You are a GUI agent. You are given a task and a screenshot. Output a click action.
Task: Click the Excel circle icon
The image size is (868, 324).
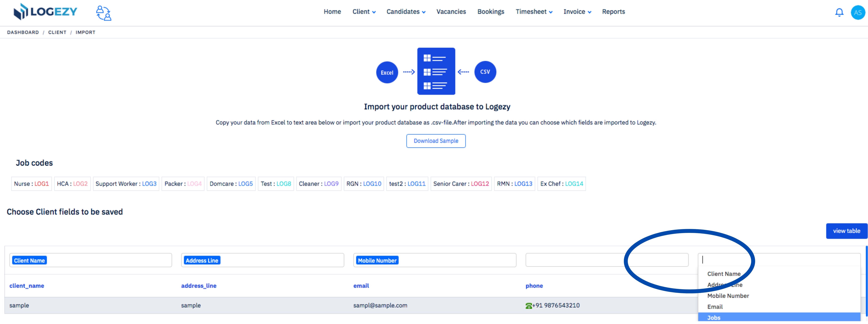click(387, 72)
